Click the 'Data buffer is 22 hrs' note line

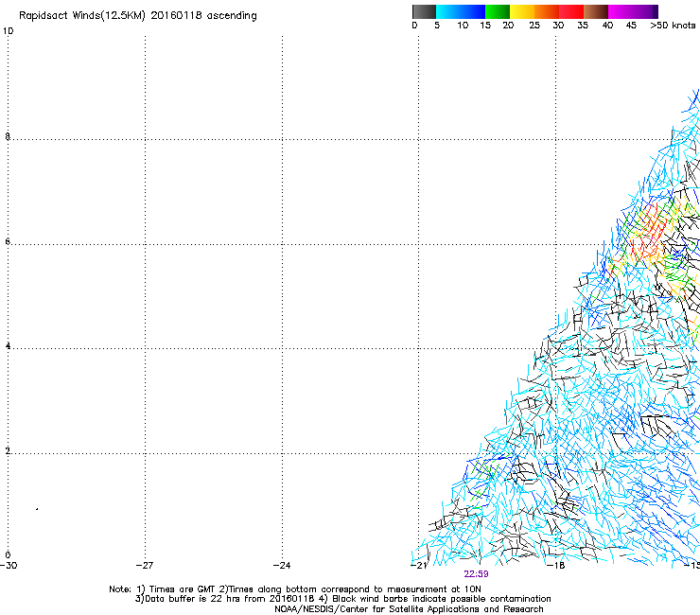tap(342, 599)
